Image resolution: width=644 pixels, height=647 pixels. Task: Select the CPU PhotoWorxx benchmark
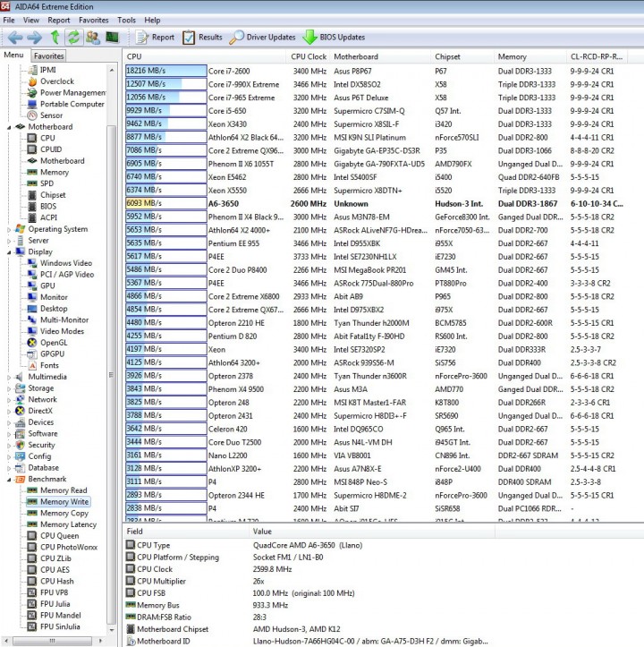tap(69, 547)
